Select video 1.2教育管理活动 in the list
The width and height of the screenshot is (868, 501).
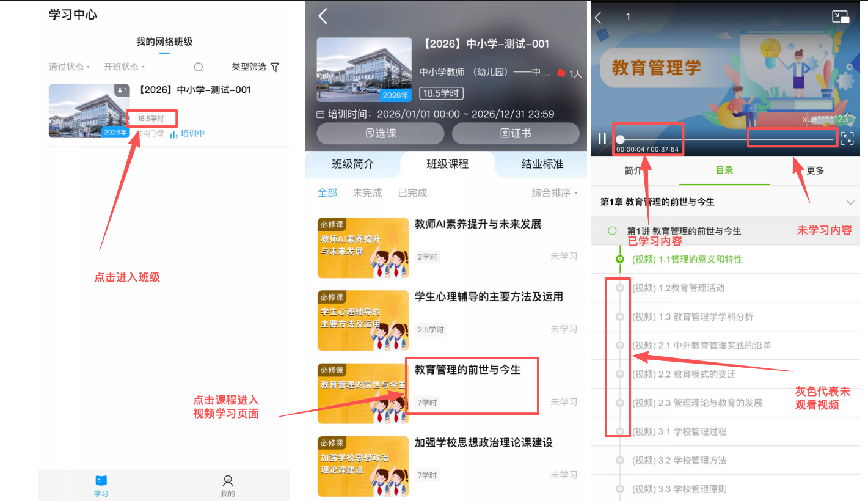click(678, 288)
